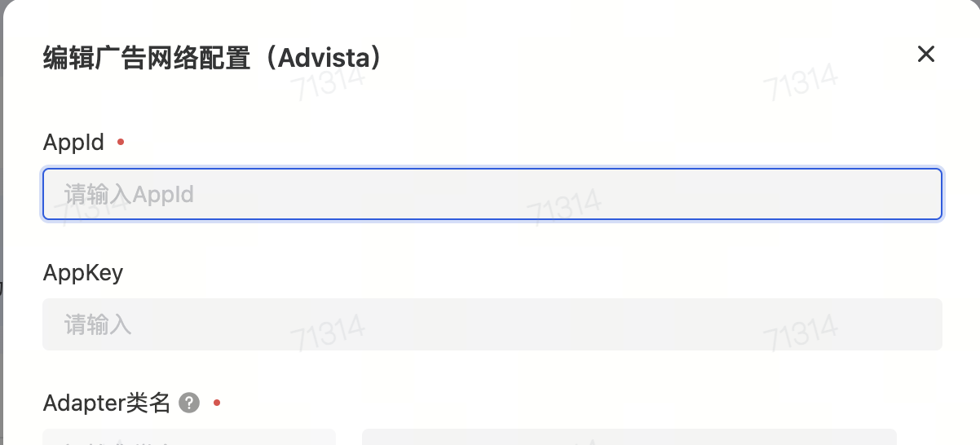Image resolution: width=980 pixels, height=445 pixels.
Task: Click the 编辑广告网络配置 dialog title
Action: (147, 58)
